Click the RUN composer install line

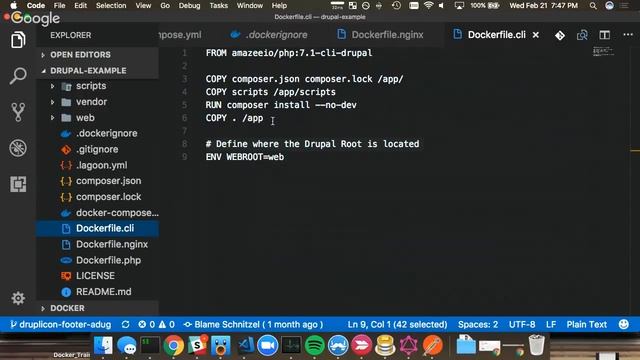click(x=281, y=105)
